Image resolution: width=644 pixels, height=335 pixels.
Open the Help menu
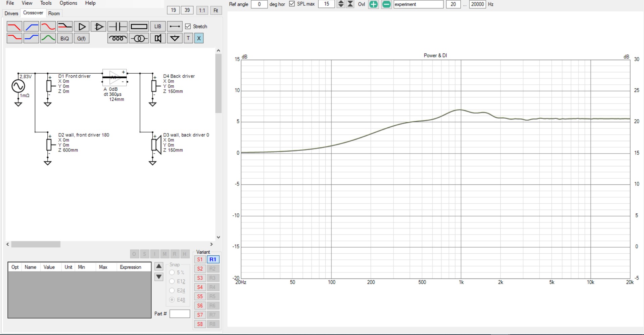(x=90, y=3)
